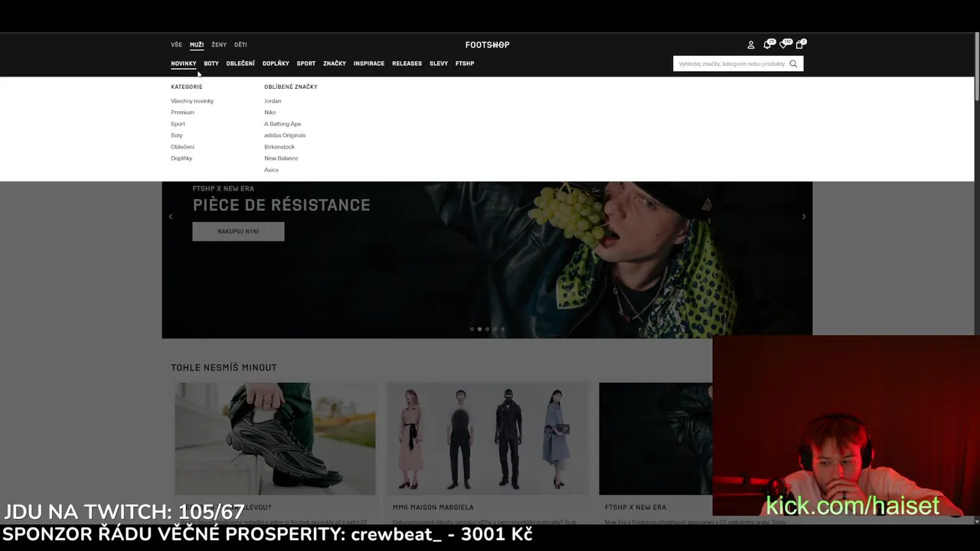Click Premium category link

point(182,112)
